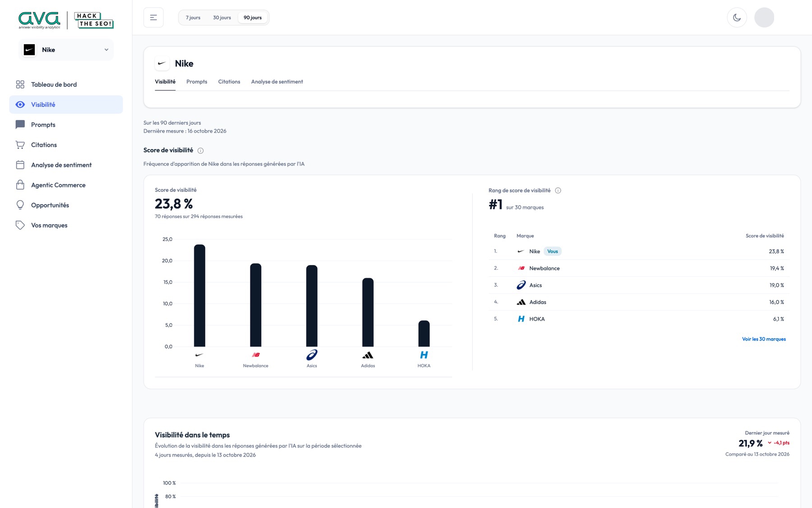Click the Asics logo under the chart
The width and height of the screenshot is (812, 508).
(x=312, y=355)
